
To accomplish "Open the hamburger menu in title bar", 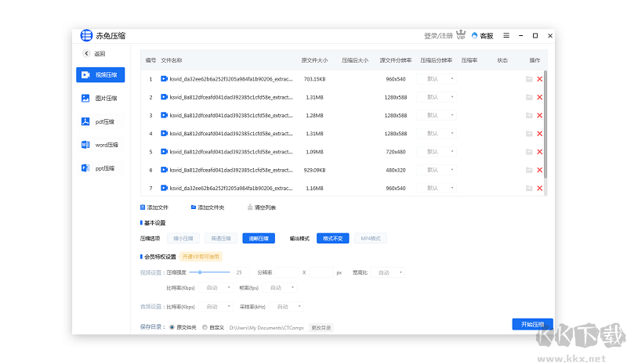I will tap(506, 35).
